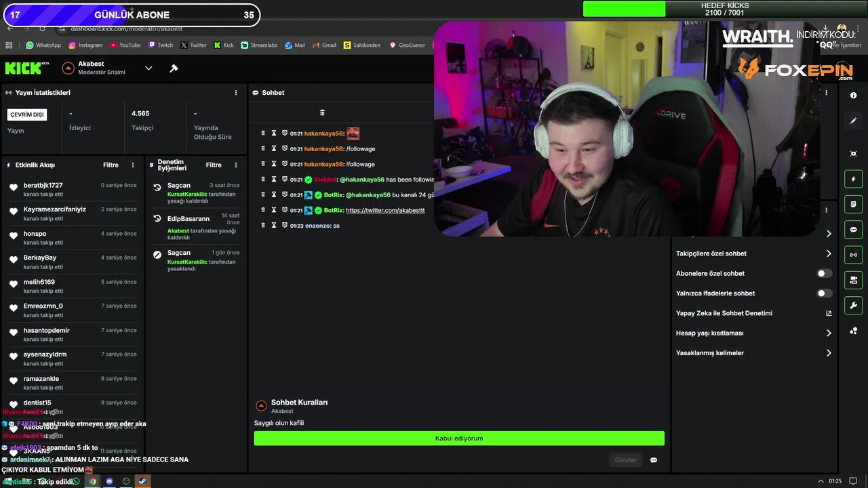The height and width of the screenshot is (488, 868).
Task: Open Streamlabs bookmark
Action: point(259,45)
